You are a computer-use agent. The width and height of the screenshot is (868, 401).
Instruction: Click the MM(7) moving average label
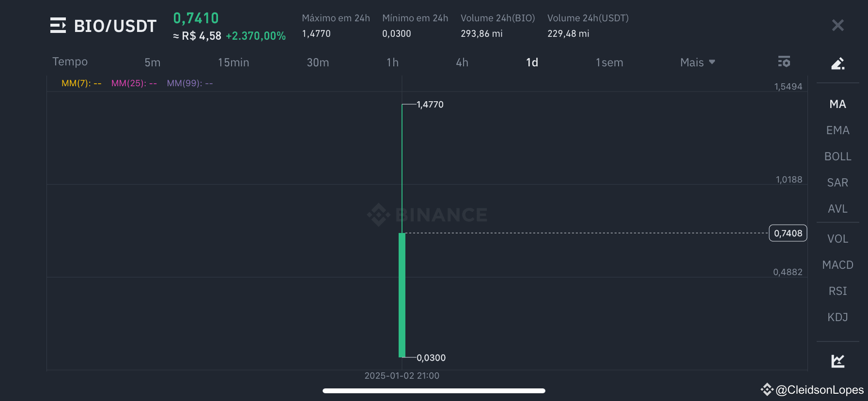pyautogui.click(x=81, y=83)
